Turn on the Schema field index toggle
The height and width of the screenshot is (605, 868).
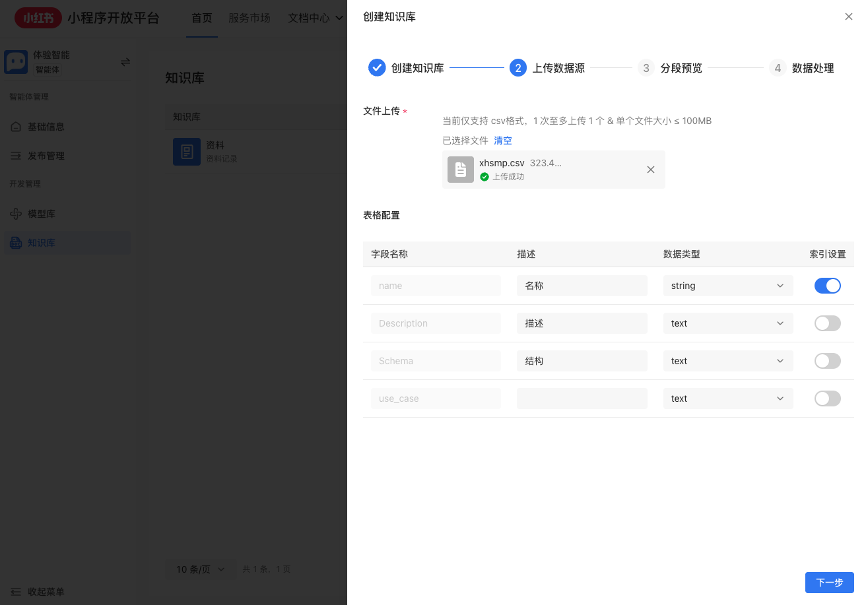point(828,361)
